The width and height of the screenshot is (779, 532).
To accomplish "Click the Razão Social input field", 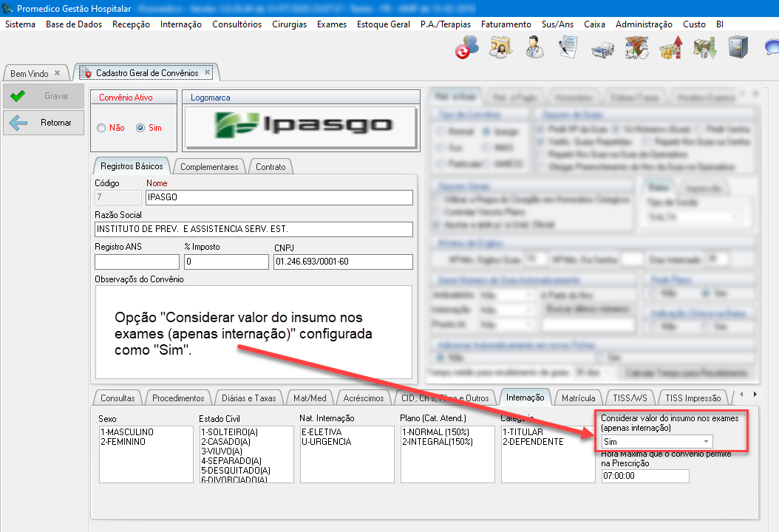I will [254, 229].
